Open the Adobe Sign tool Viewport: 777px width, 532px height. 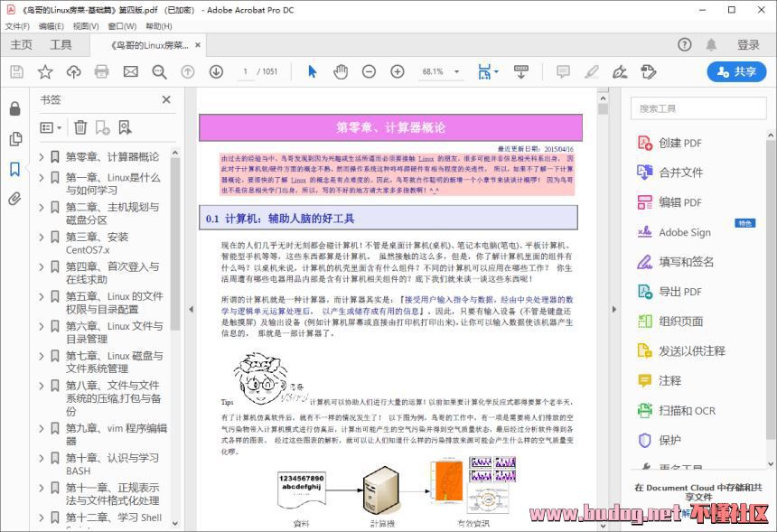674,232
